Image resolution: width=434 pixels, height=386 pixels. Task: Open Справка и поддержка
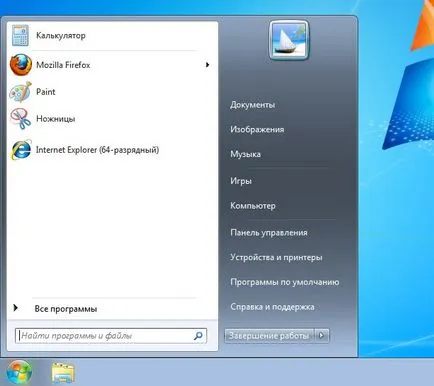[x=272, y=307]
